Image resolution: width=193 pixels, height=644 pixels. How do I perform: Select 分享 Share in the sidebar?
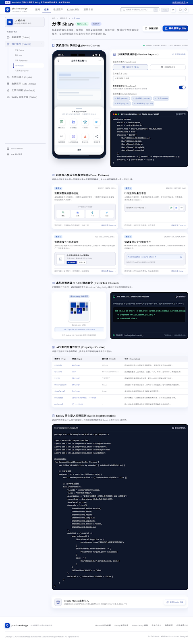tap(28, 65)
